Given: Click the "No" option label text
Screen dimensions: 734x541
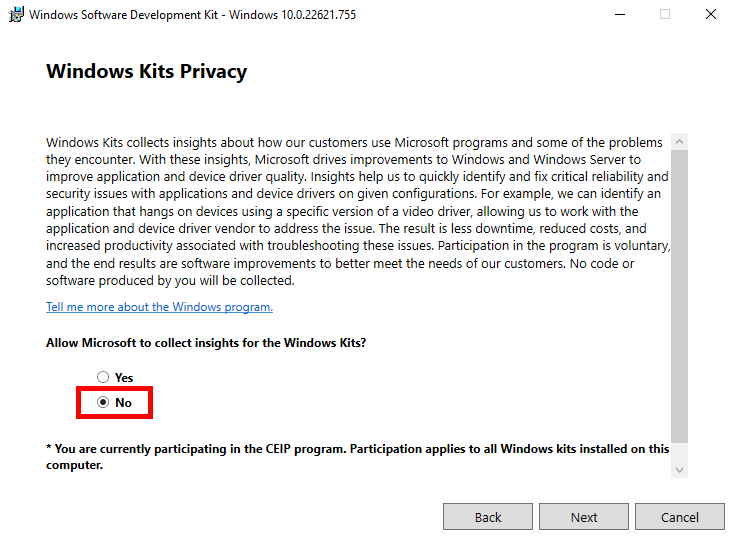Looking at the screenshot, I should click(x=124, y=403).
